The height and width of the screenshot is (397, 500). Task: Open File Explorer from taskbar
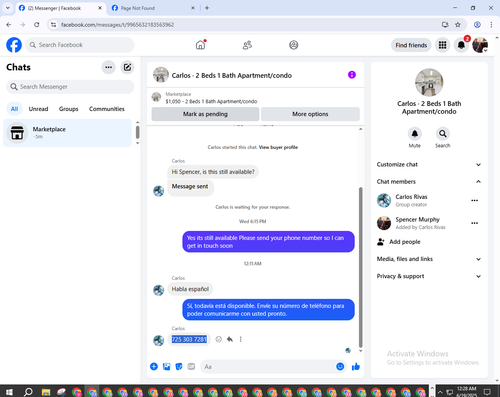click(x=46, y=392)
